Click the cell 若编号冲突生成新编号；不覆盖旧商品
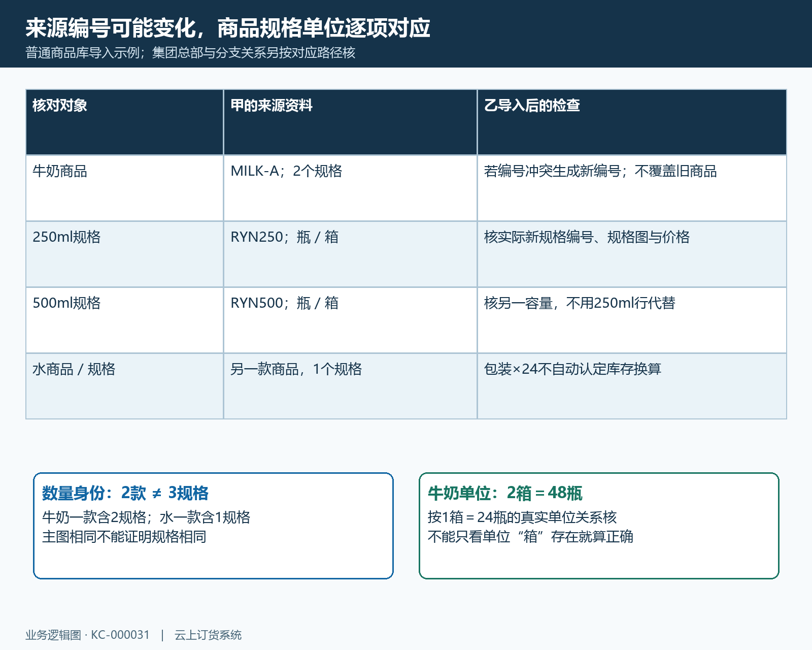Screen dimensions: 812x650 pyautogui.click(x=632, y=188)
